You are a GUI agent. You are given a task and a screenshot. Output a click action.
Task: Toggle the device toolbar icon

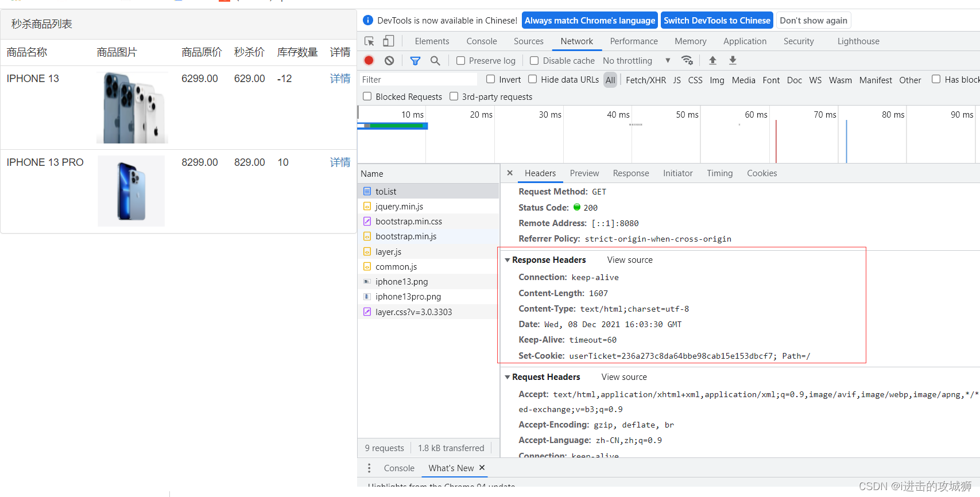(389, 41)
